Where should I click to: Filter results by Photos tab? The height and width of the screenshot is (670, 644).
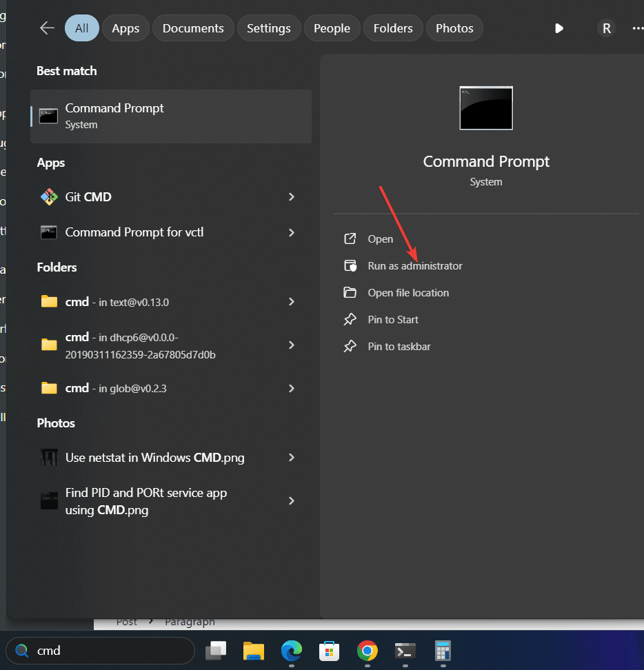pos(454,28)
